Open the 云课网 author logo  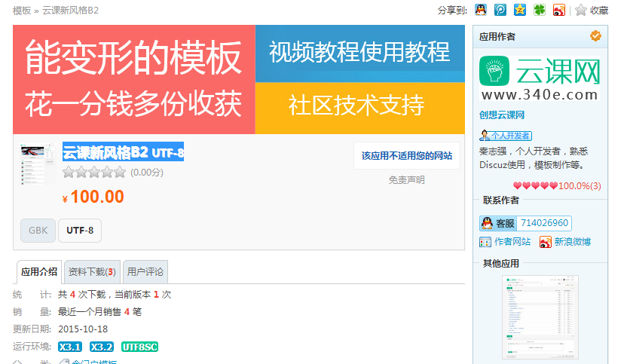(540, 78)
